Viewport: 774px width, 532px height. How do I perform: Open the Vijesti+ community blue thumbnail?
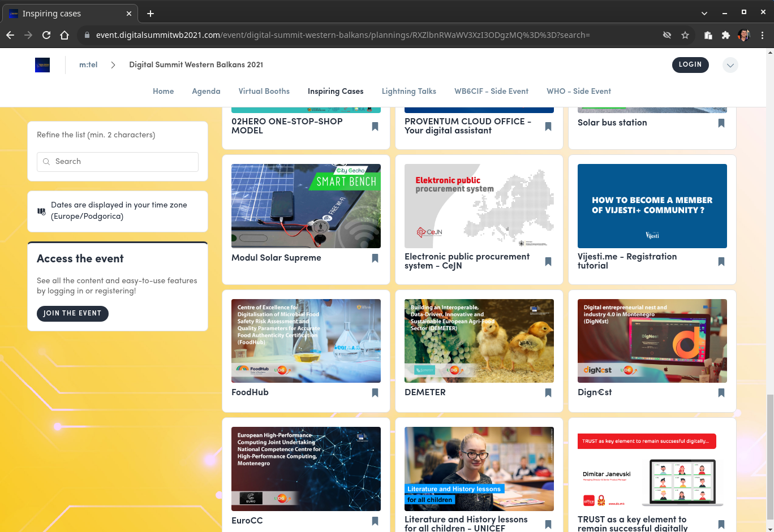[x=652, y=206]
